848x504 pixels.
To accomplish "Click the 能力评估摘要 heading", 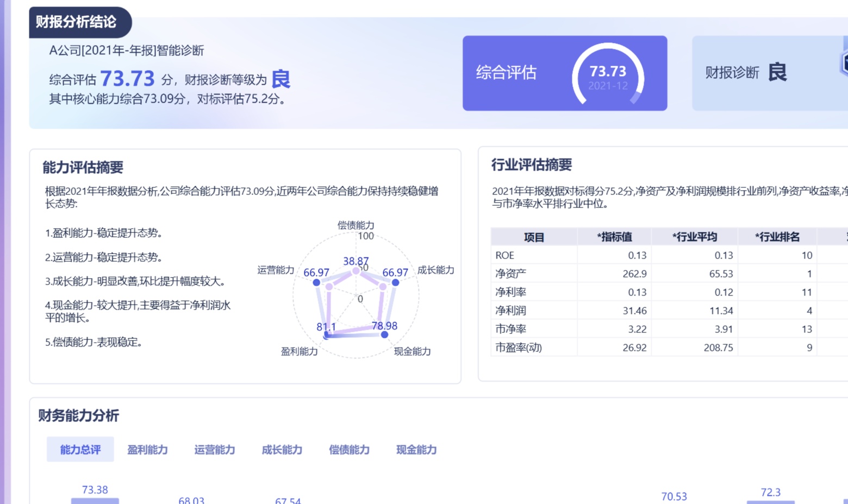I will [x=83, y=167].
